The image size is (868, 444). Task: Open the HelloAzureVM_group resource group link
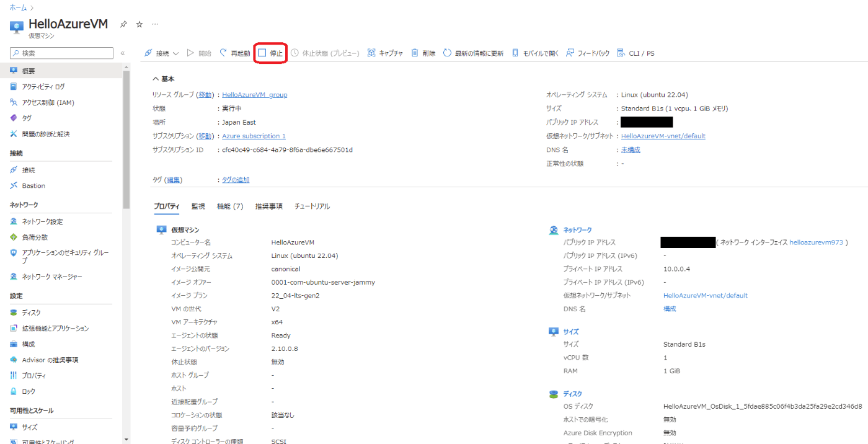pyautogui.click(x=254, y=95)
